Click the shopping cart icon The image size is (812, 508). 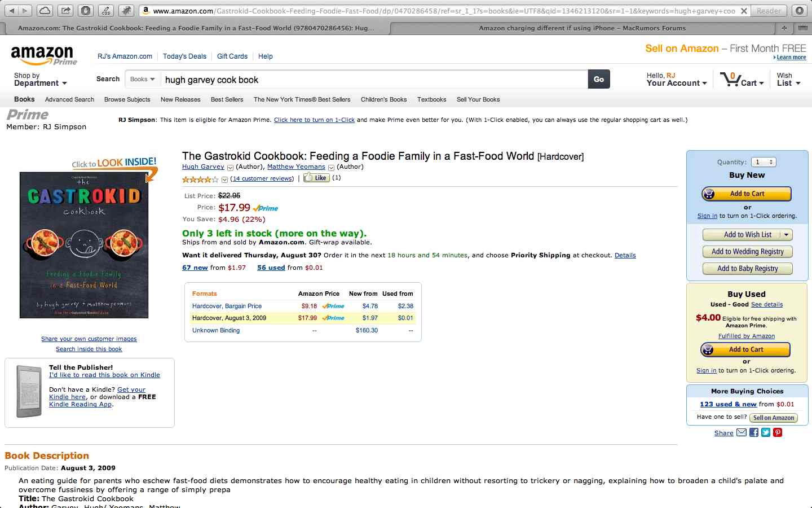pos(730,79)
